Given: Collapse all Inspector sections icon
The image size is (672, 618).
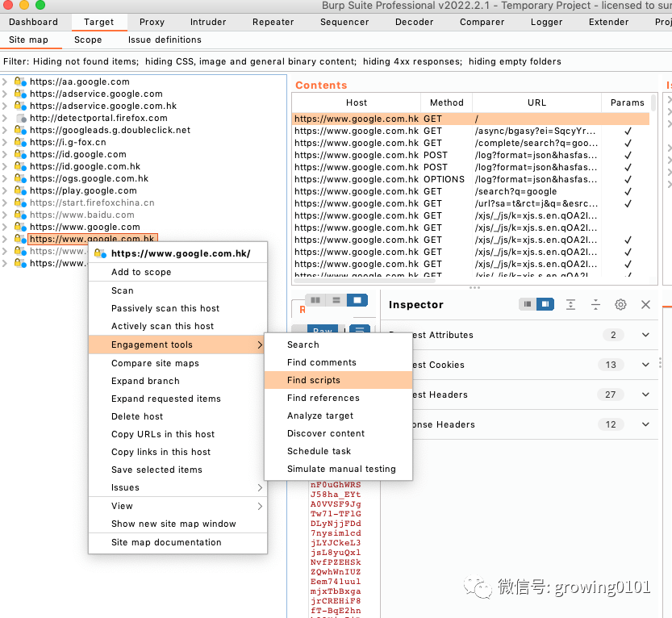Looking at the screenshot, I should click(595, 304).
